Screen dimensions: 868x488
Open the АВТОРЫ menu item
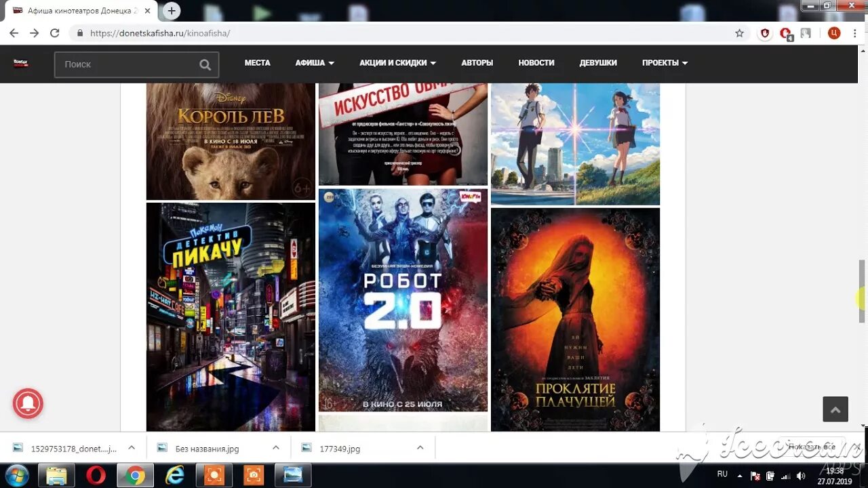coord(477,62)
